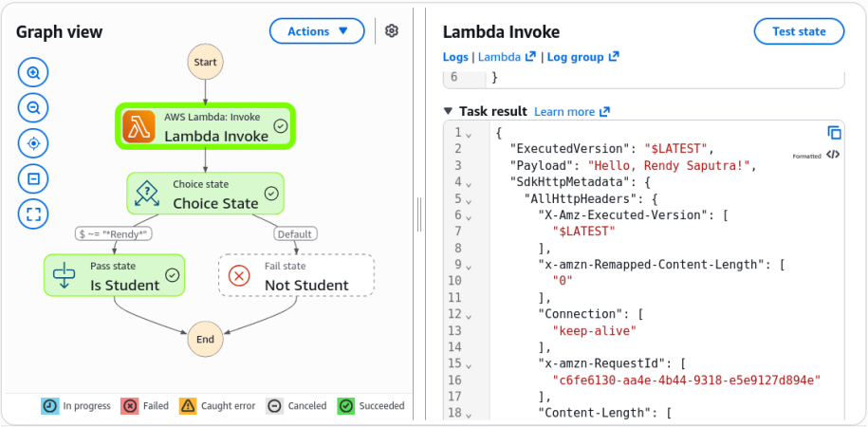868x427 pixels.
Task: Collapse the Task result section
Action: tap(449, 111)
